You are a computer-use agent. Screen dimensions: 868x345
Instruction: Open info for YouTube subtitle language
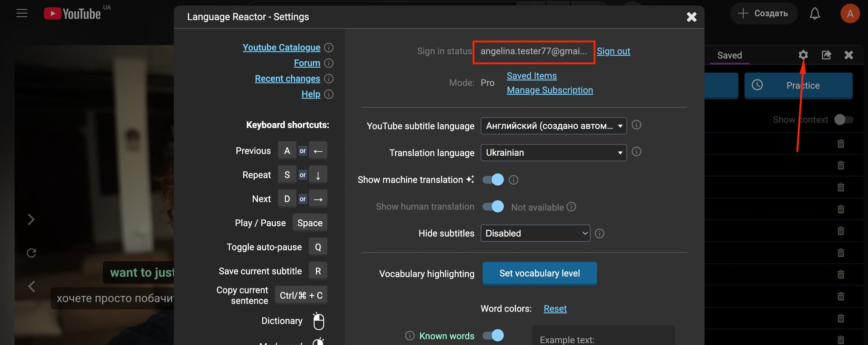point(637,125)
